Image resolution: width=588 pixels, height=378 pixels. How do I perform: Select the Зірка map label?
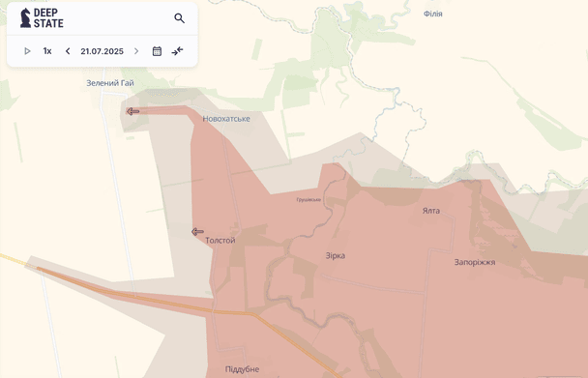[336, 256]
